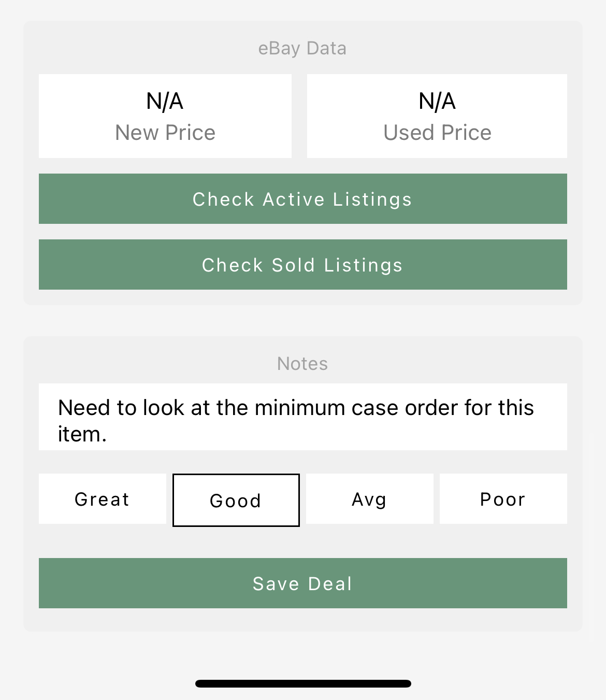Switch the rating from Good to Great
Viewport: 606px width, 700px height.
[x=102, y=499]
